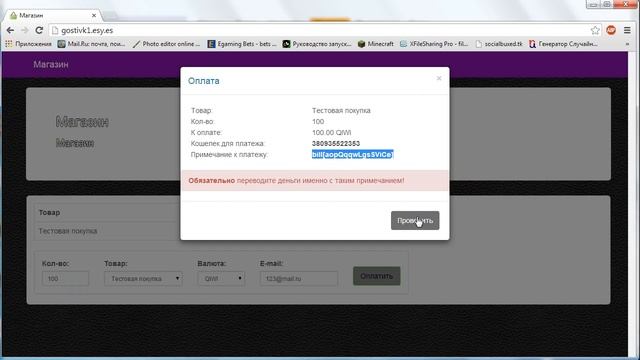Click the wallet number 380935522353

tap(336, 143)
